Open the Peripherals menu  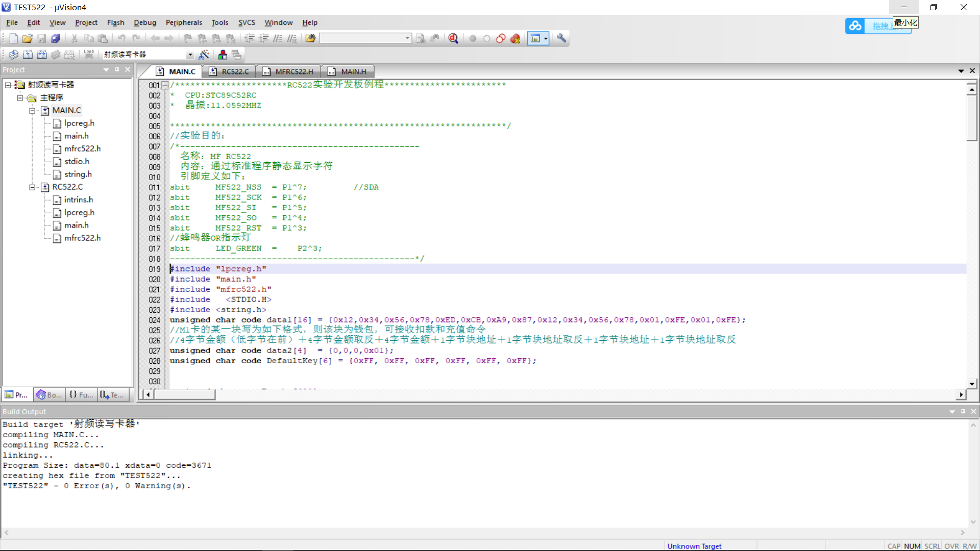coord(184,22)
